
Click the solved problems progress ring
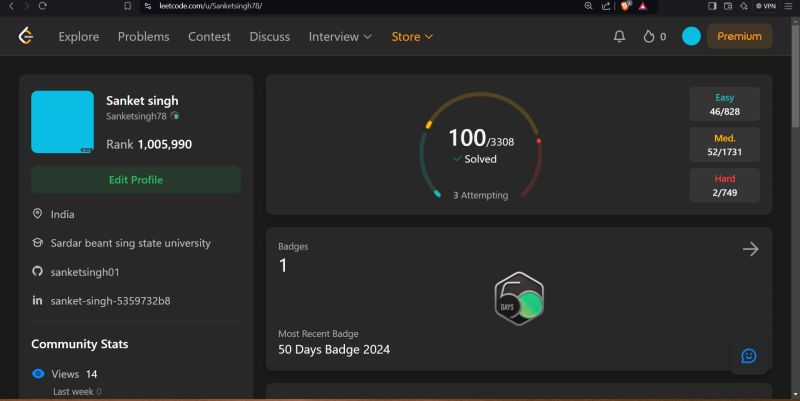point(480,145)
